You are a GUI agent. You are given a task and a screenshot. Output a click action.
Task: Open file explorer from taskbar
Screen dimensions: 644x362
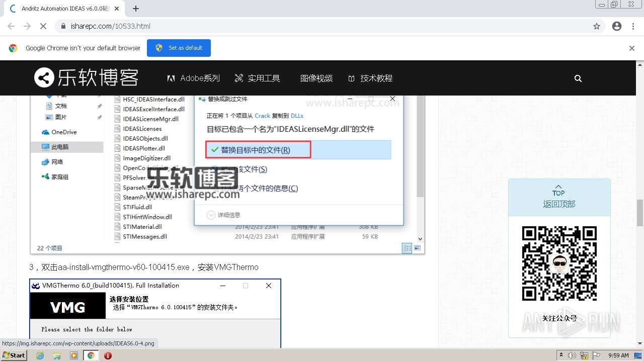[x=57, y=355]
